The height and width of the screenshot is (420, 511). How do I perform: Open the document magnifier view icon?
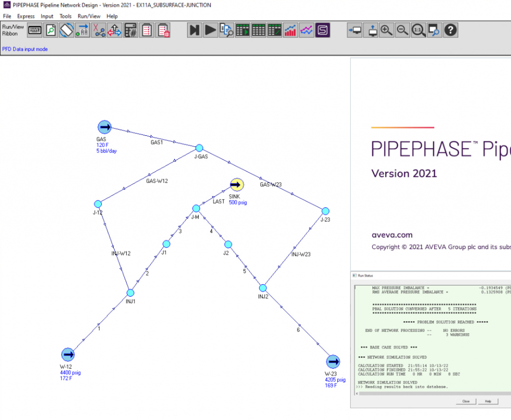coord(50,30)
